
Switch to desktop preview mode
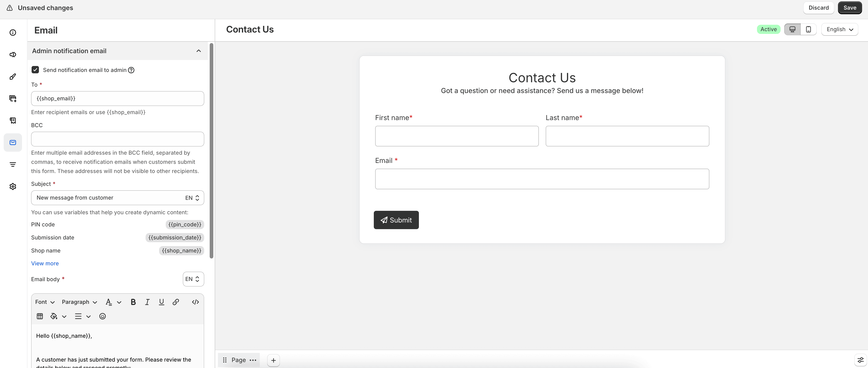[792, 29]
